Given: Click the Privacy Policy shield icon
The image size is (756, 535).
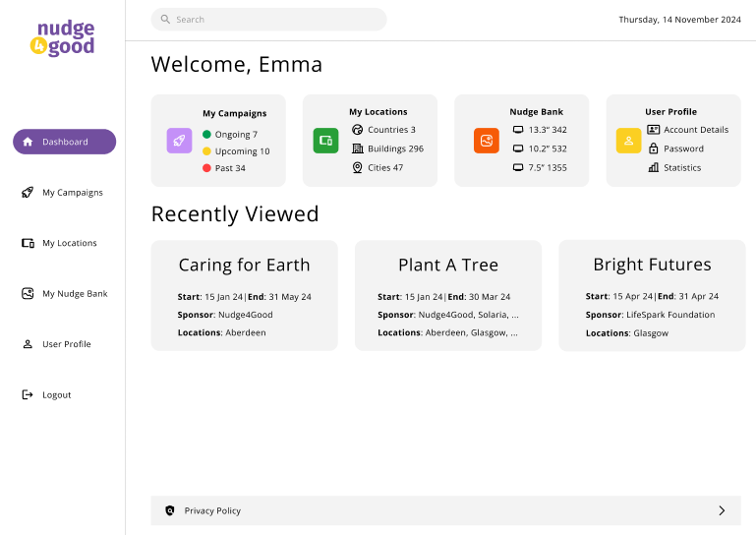Looking at the screenshot, I should coord(170,510).
